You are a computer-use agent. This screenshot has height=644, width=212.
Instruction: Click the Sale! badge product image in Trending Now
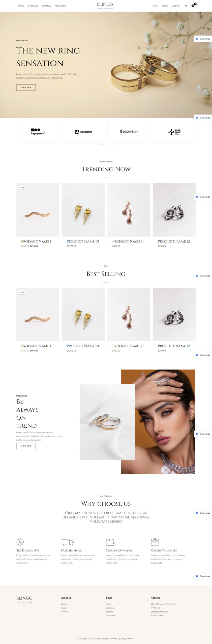coord(38,210)
